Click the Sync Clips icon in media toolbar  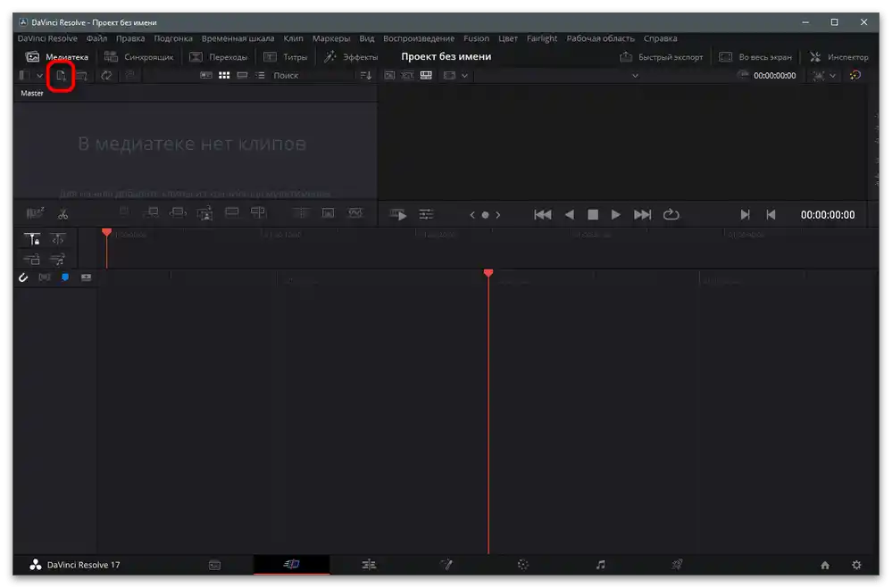[106, 76]
